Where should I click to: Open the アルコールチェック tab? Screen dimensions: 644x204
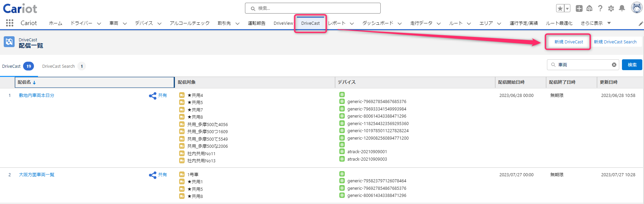point(190,23)
